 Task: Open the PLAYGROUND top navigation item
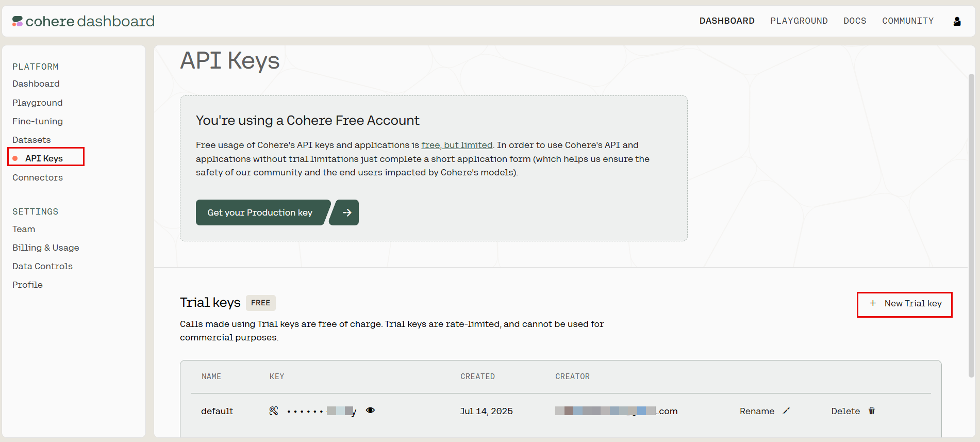tap(799, 21)
